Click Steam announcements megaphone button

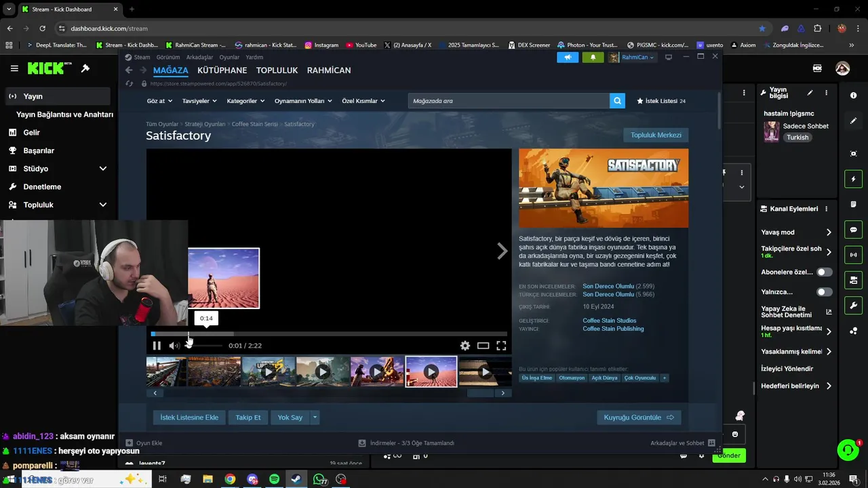coord(568,58)
